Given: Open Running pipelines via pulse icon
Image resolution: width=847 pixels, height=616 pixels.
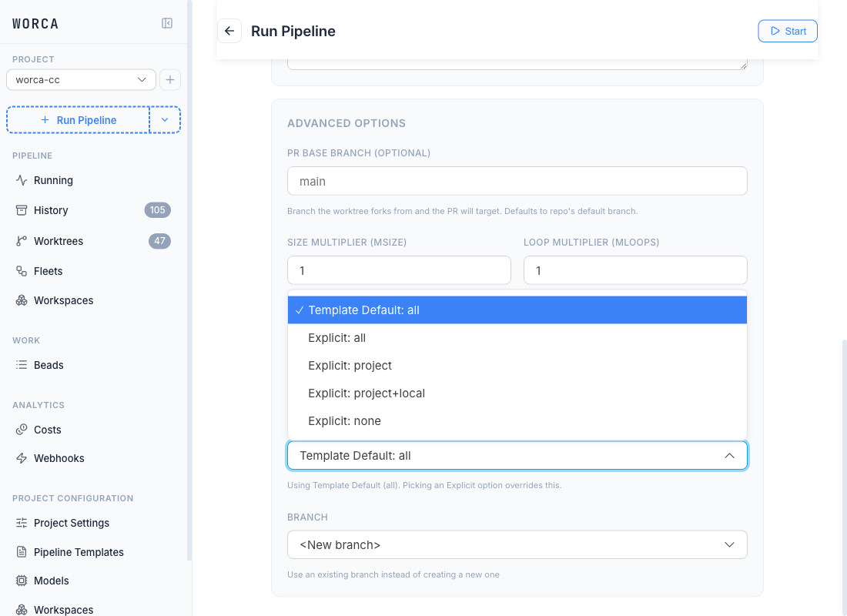Looking at the screenshot, I should tap(22, 180).
